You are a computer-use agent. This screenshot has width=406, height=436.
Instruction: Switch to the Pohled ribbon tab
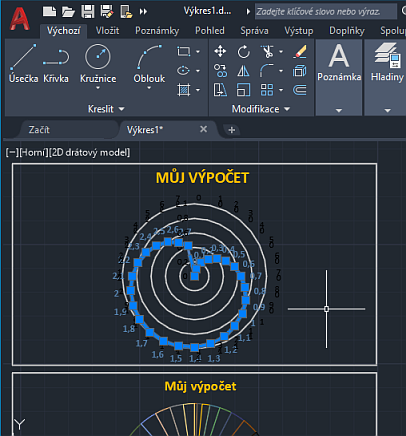(x=210, y=31)
